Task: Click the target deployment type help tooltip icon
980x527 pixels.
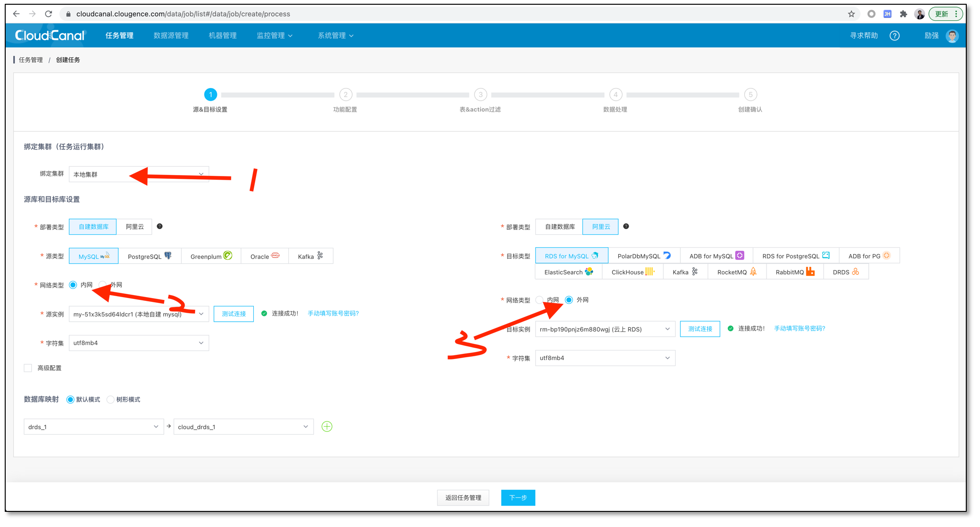Action: coord(626,227)
